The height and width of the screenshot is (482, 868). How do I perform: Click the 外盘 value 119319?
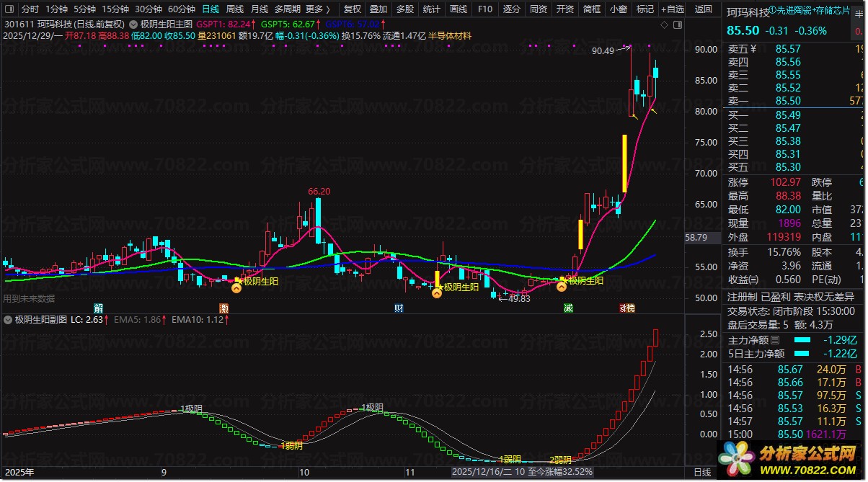click(x=784, y=236)
